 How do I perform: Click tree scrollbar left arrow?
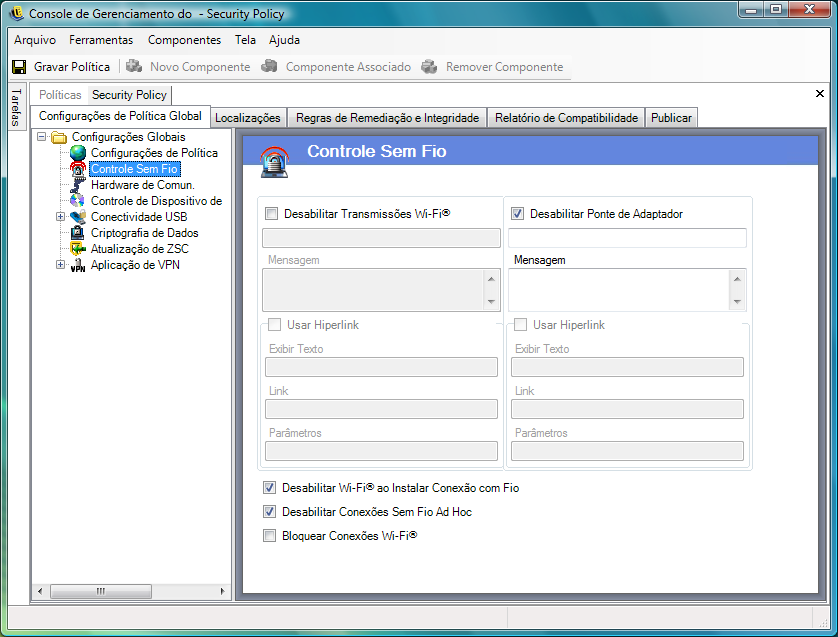tap(40, 591)
